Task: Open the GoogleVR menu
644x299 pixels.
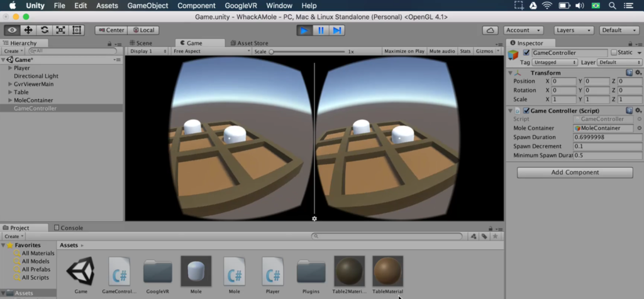Action: pyautogui.click(x=242, y=6)
